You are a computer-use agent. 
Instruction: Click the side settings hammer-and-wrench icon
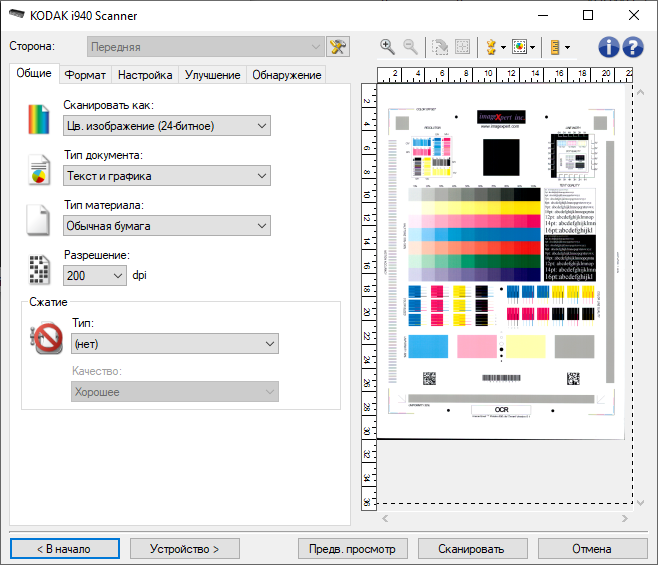click(x=338, y=47)
